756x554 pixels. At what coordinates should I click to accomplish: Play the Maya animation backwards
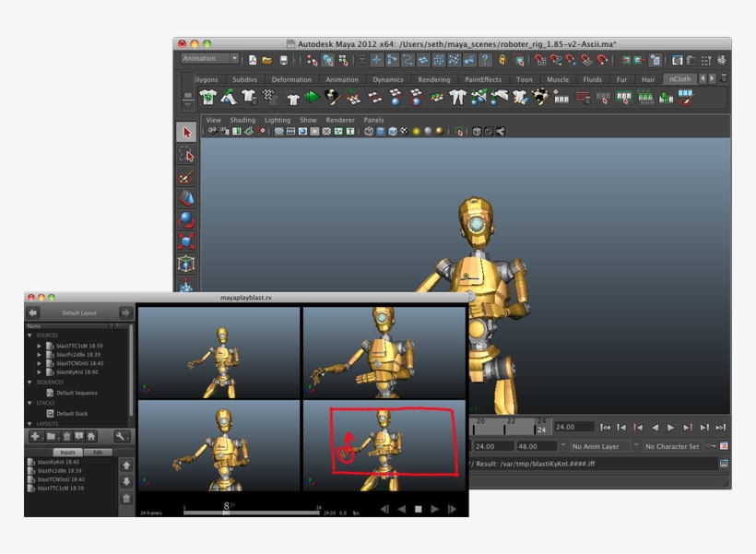(x=655, y=428)
